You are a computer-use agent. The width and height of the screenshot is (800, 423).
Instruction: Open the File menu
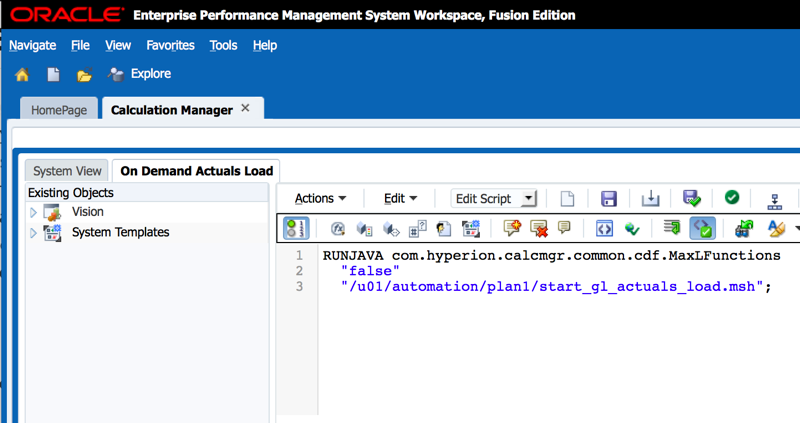click(80, 45)
